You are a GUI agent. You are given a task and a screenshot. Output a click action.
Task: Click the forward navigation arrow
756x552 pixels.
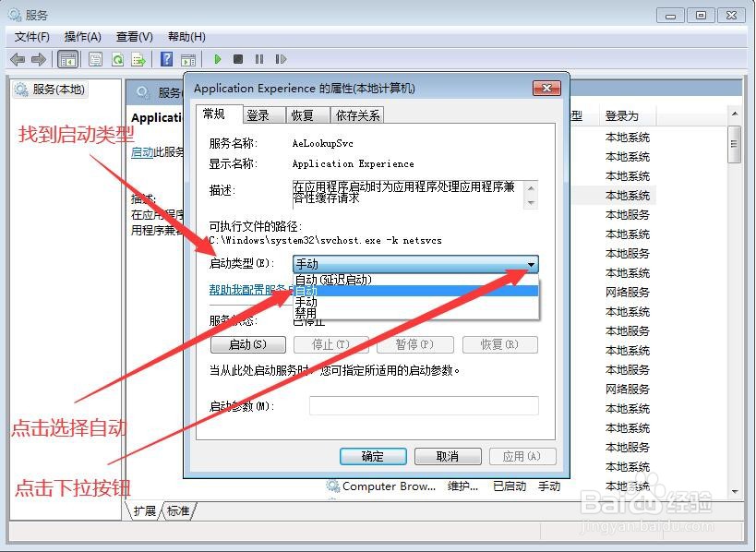point(41,59)
